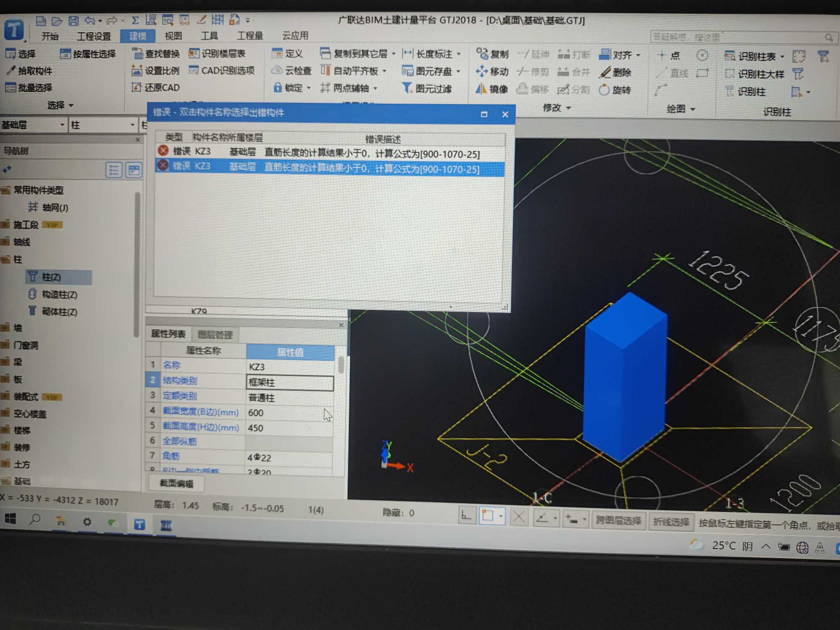Click the Windows taskbar search icon
The width and height of the screenshot is (840, 630).
[35, 520]
